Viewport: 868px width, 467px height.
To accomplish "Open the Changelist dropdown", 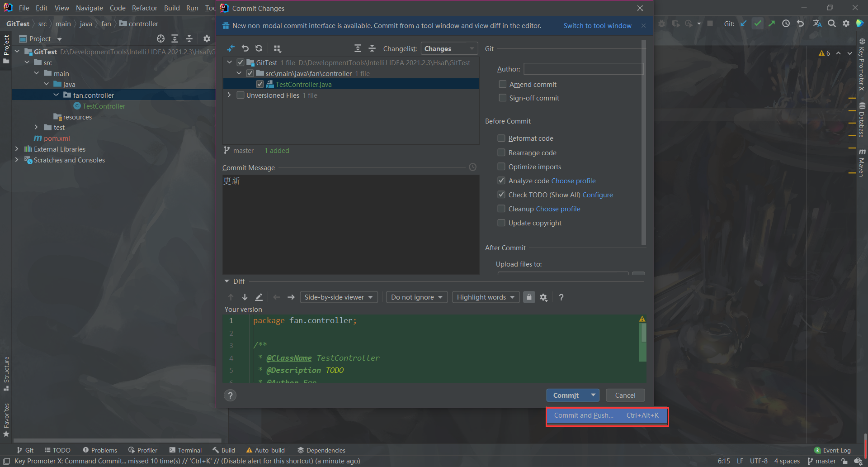I will [449, 48].
